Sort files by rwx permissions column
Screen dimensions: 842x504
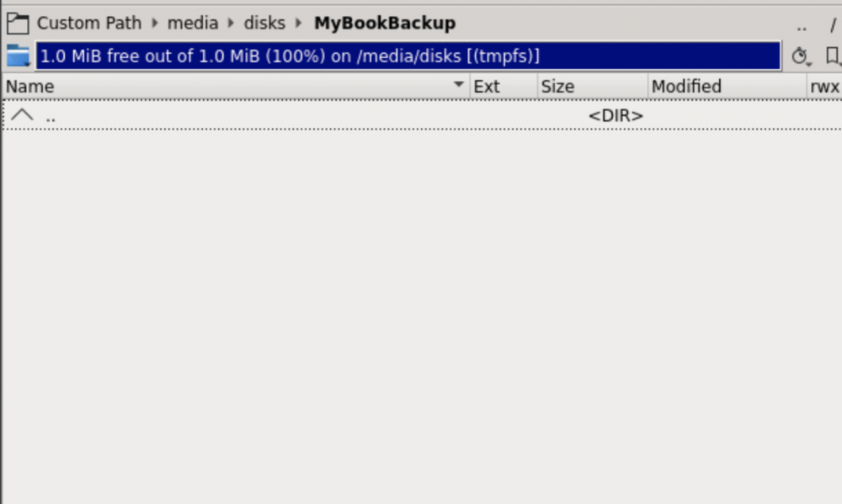click(824, 87)
